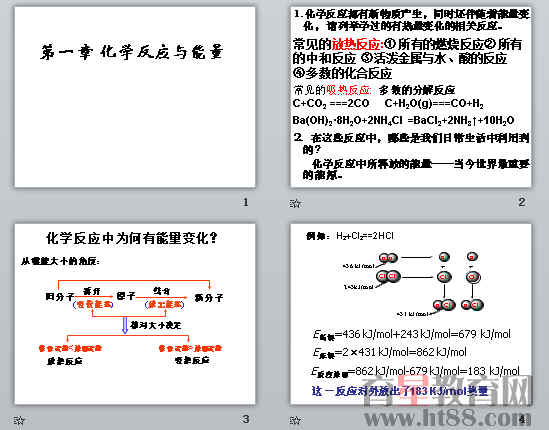Click the animation star icon below slide 4
The width and height of the screenshot is (549, 430).
pyautogui.click(x=295, y=420)
